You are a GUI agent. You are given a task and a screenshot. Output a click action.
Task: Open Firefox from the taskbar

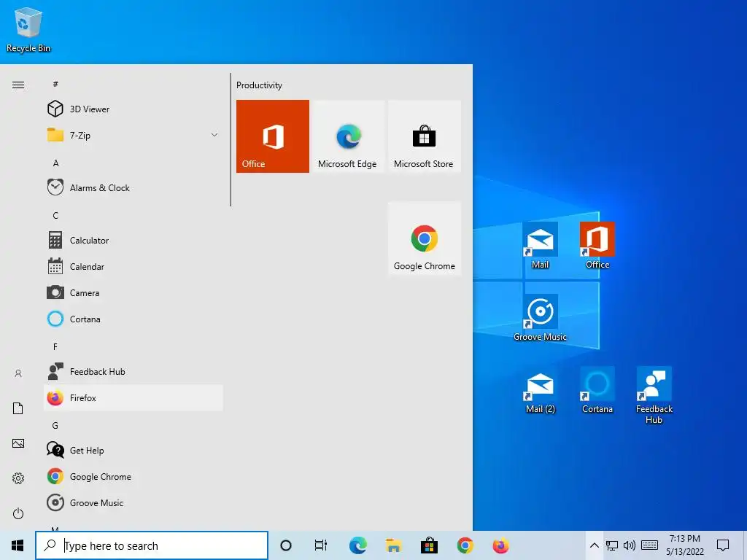[500, 545]
